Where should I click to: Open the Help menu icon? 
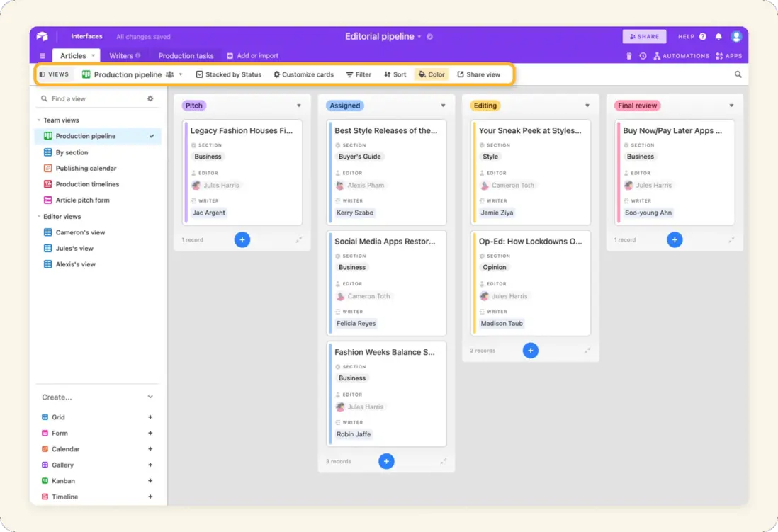click(x=702, y=36)
